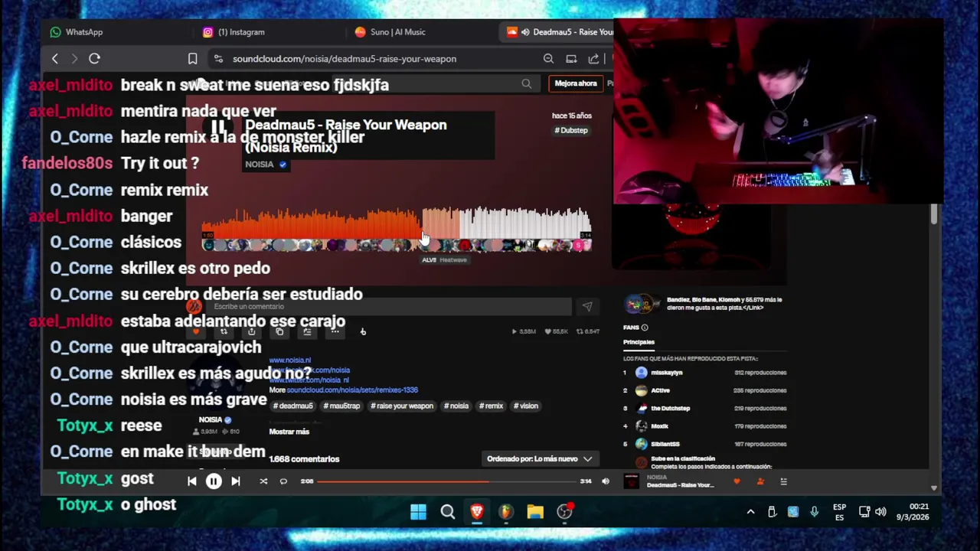
Task: Unlike the track with the orange heart
Action: [x=196, y=331]
